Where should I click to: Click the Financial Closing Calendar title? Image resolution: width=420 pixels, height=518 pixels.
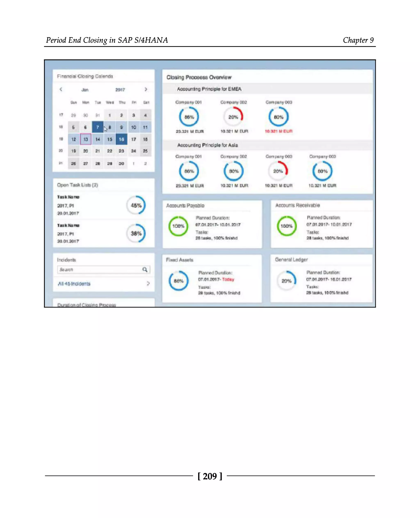click(85, 76)
